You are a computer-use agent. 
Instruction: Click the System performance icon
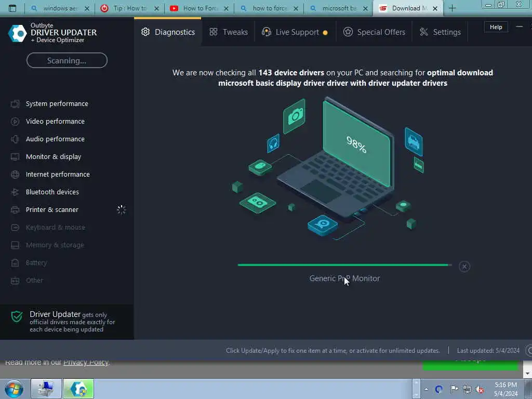pyautogui.click(x=15, y=104)
